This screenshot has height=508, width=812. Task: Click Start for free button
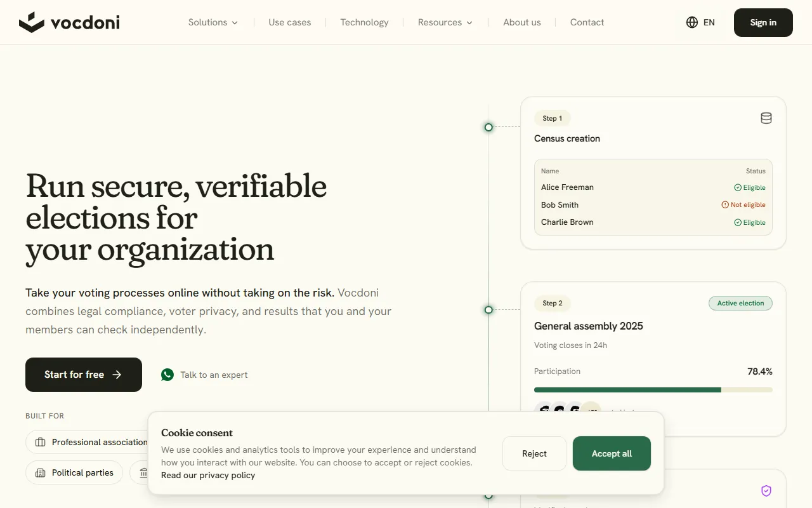click(x=84, y=375)
